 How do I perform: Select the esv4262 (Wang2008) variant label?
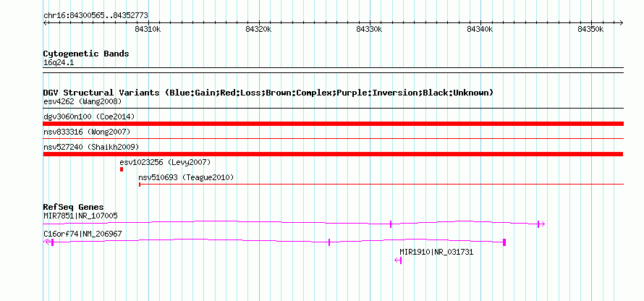tap(82, 101)
